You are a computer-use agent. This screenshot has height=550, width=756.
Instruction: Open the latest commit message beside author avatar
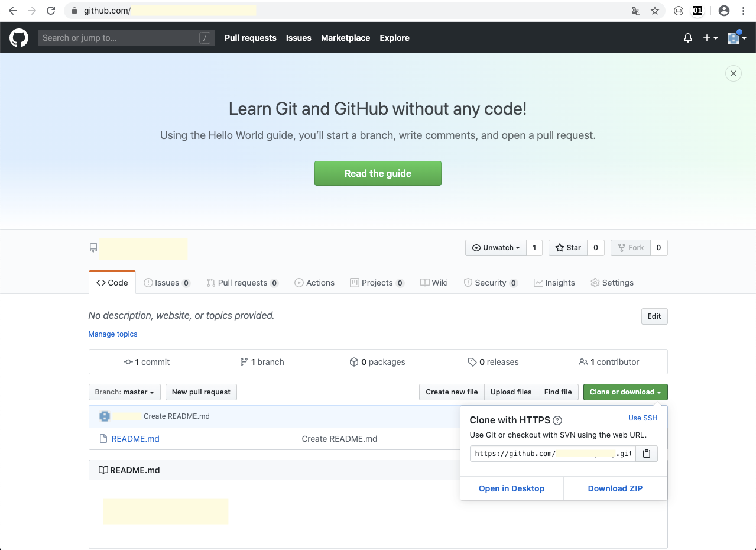coord(177,416)
